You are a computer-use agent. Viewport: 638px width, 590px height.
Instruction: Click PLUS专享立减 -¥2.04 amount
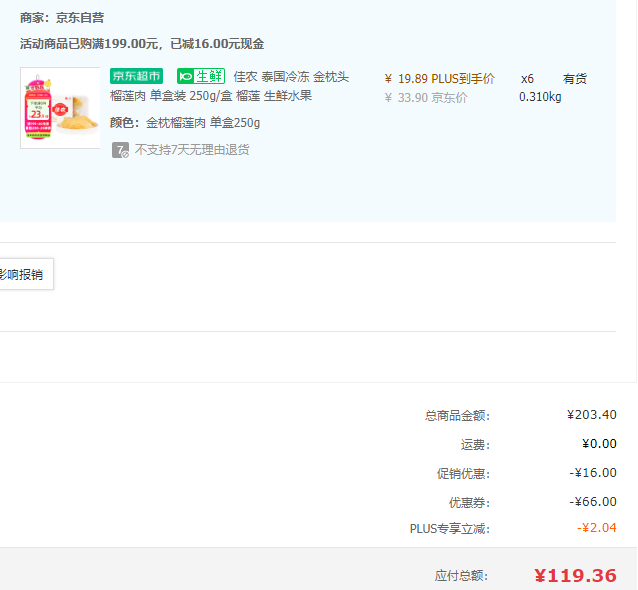pos(596,528)
